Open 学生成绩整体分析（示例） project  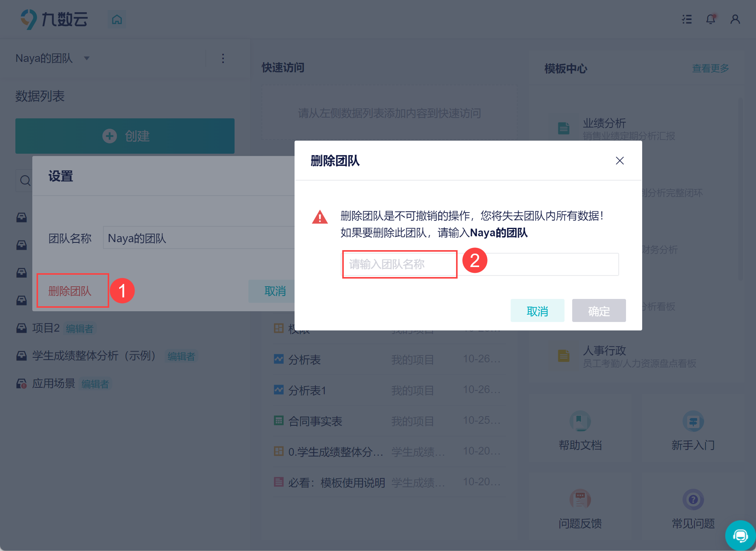93,356
